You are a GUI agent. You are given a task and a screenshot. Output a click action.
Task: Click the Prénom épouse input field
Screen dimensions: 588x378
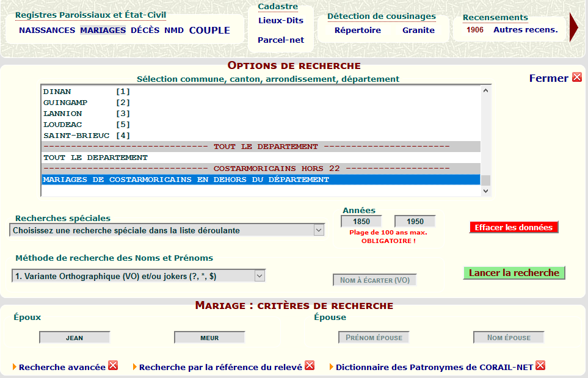coord(374,338)
